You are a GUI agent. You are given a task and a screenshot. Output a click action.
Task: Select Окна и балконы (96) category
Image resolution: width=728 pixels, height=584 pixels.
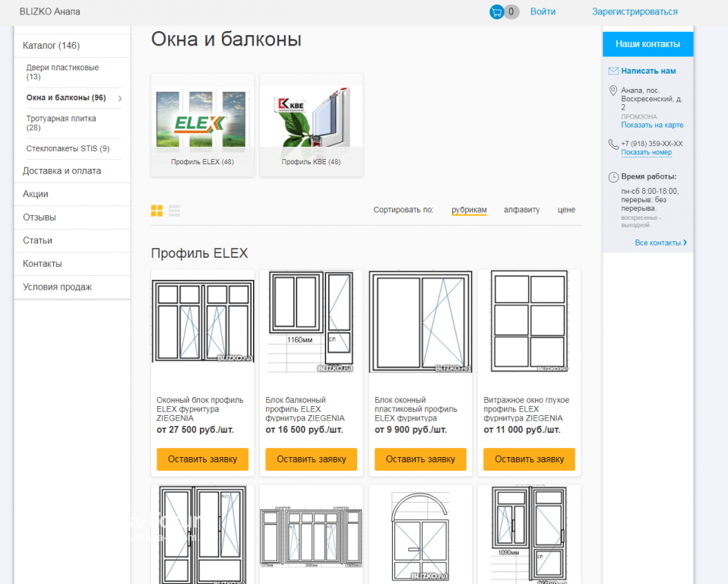tap(66, 97)
